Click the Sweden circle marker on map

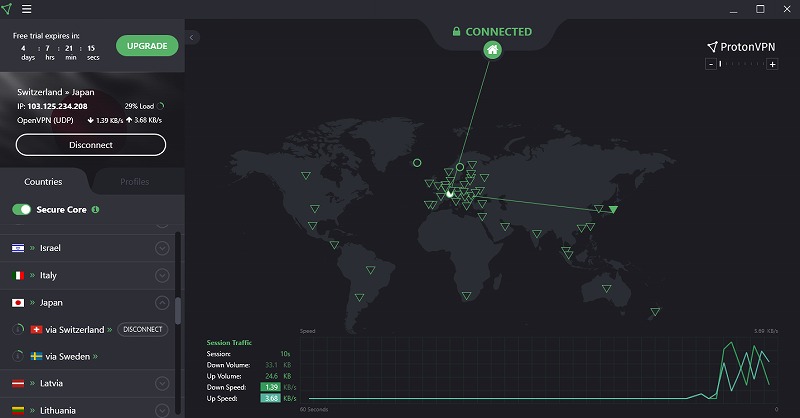click(460, 167)
